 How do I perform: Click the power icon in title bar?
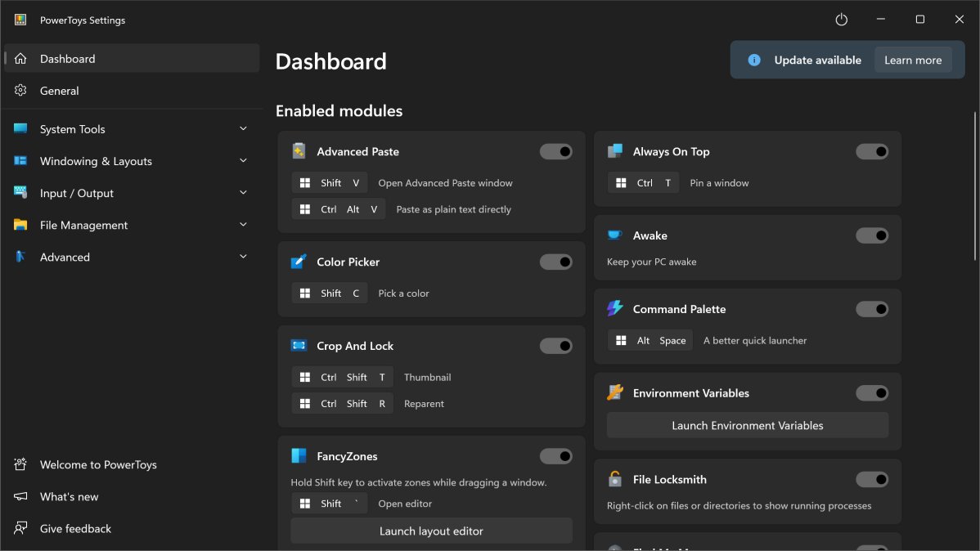point(842,20)
